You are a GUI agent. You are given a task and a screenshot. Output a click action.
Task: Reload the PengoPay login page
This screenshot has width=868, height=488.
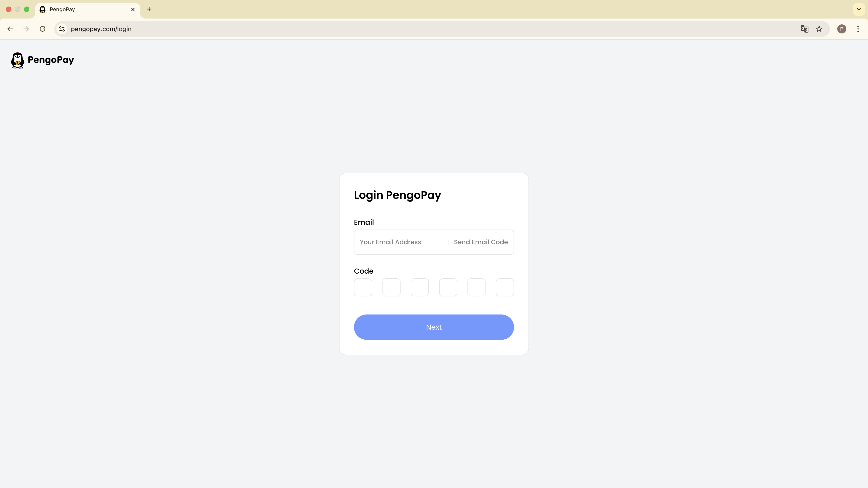point(42,29)
